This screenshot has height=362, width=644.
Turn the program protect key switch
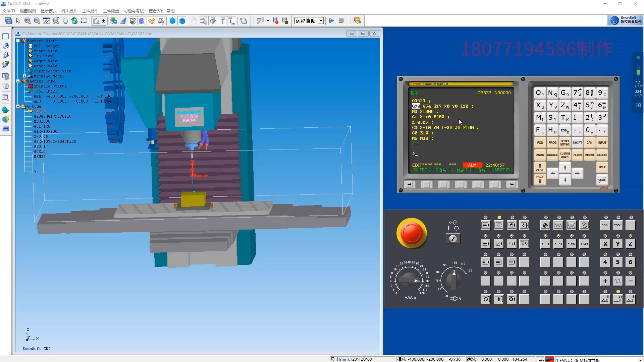click(x=453, y=238)
